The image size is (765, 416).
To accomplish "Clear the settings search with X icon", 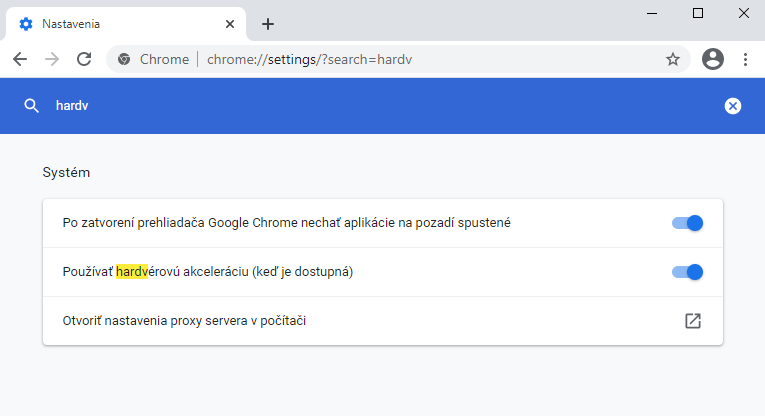I will point(733,106).
